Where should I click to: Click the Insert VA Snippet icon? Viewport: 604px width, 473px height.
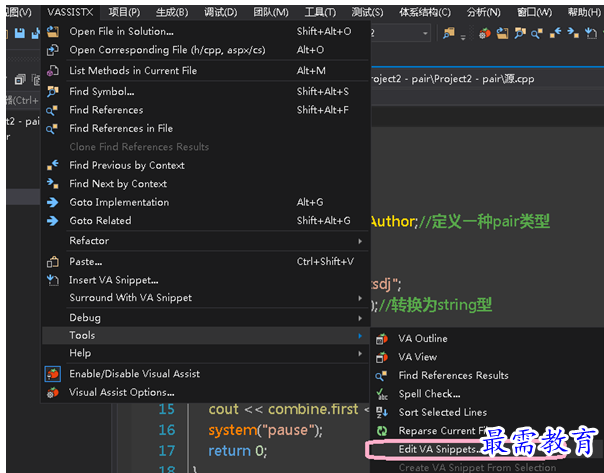click(53, 280)
